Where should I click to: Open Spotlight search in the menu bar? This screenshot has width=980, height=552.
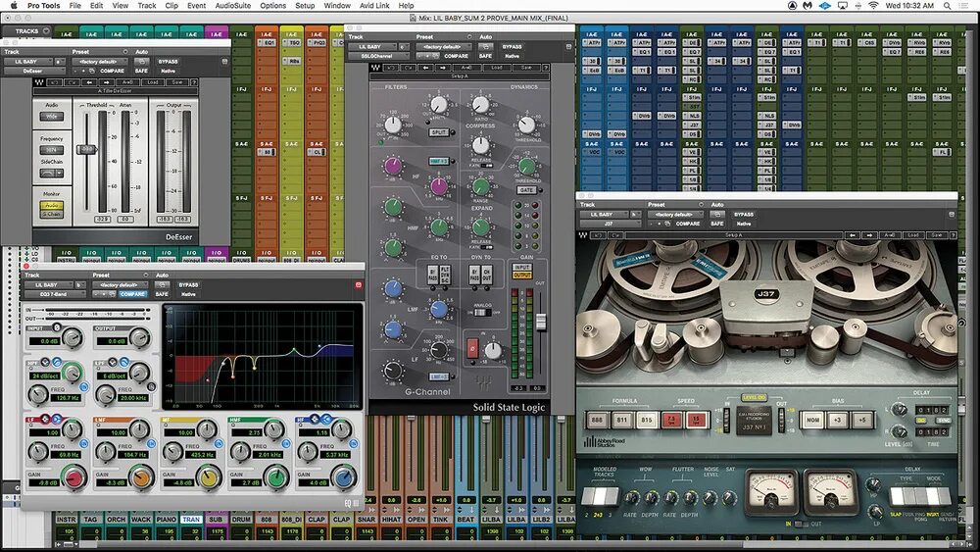[947, 6]
